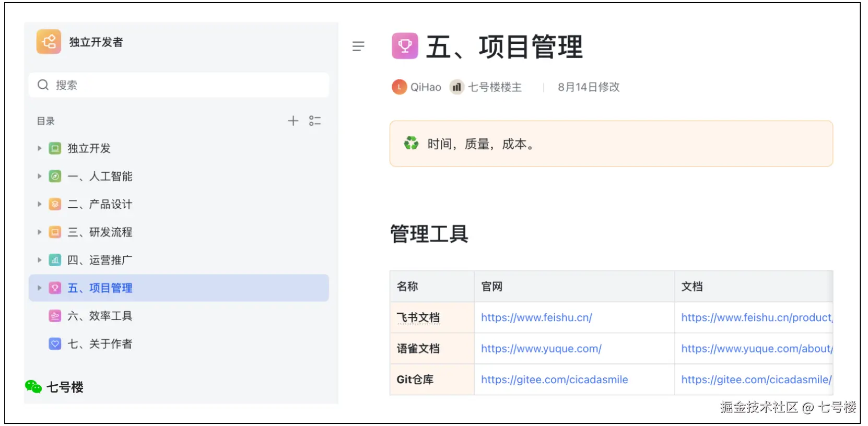Click the recycle icon in the callout box
This screenshot has height=426, width=868.
click(x=411, y=143)
